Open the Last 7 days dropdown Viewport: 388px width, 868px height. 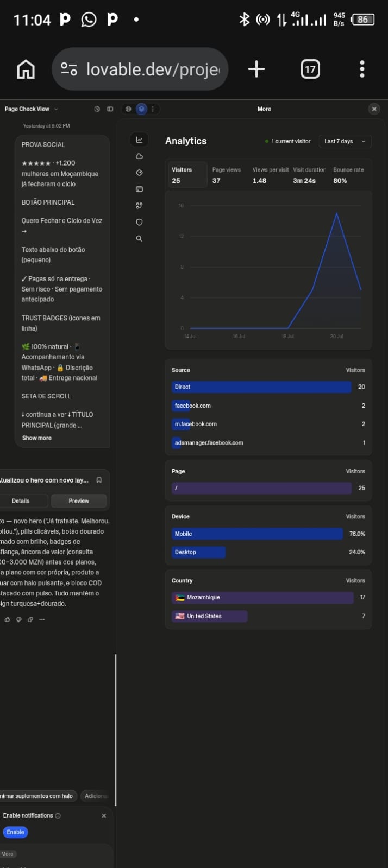point(345,141)
